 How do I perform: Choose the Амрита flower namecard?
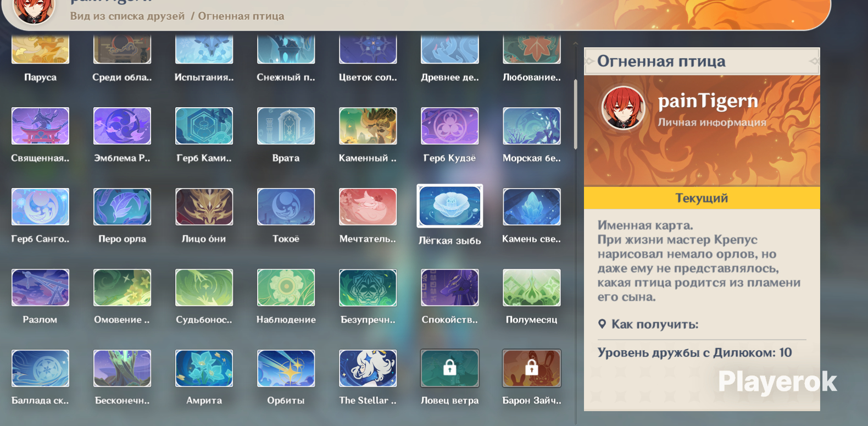tap(204, 368)
